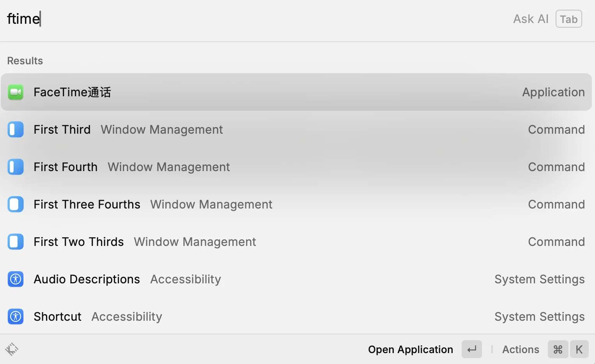Viewport: 595px width, 364px height.
Task: Click the Shortcut accessibility icon
Action: [16, 316]
